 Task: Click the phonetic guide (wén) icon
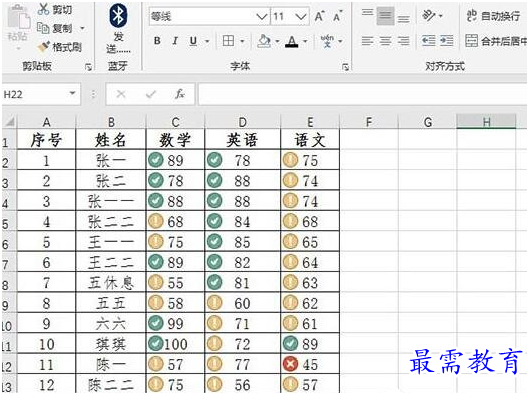327,41
